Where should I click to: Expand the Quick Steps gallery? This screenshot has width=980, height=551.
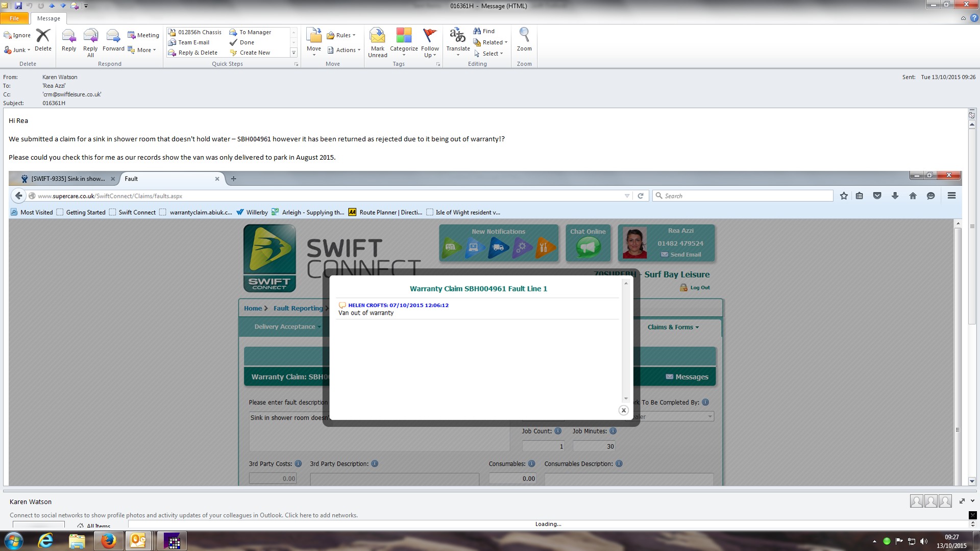(293, 53)
